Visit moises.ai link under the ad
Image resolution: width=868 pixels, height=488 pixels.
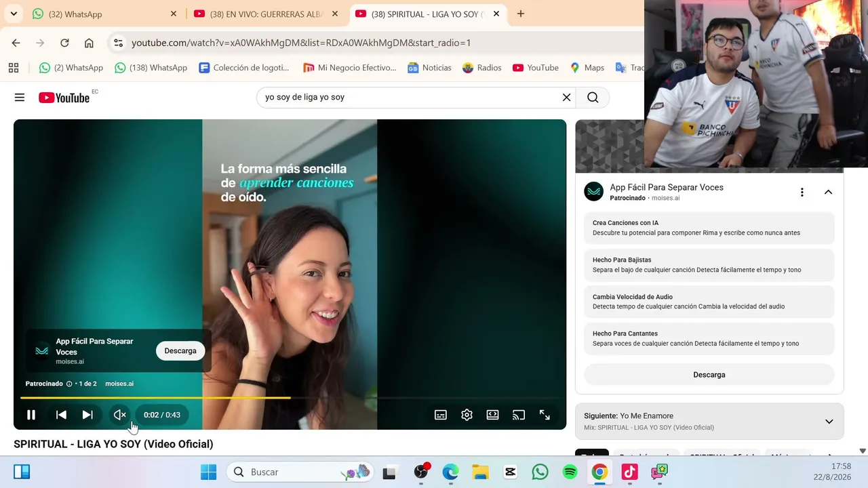(x=119, y=384)
